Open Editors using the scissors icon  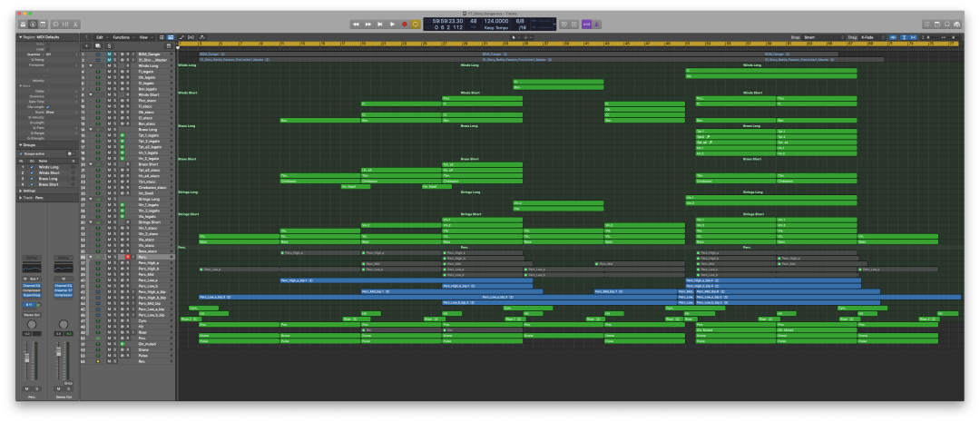click(75, 24)
